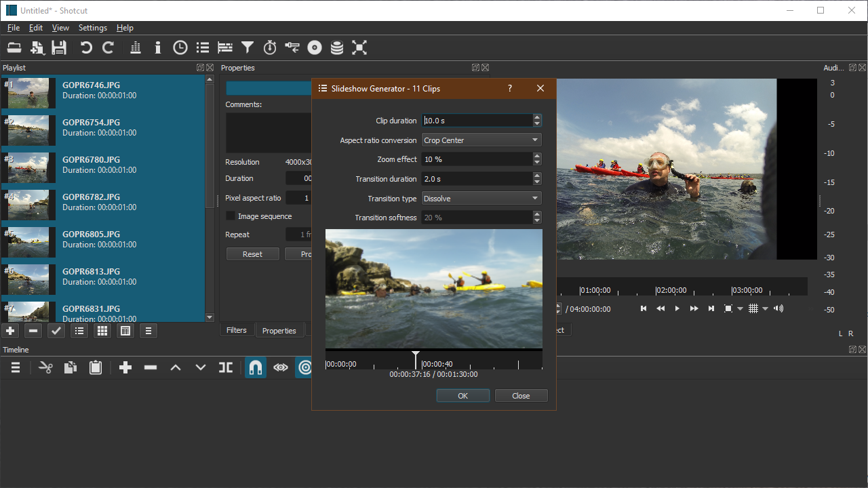Click the Open Other toolbar icon
868x488 pixels.
tap(37, 47)
